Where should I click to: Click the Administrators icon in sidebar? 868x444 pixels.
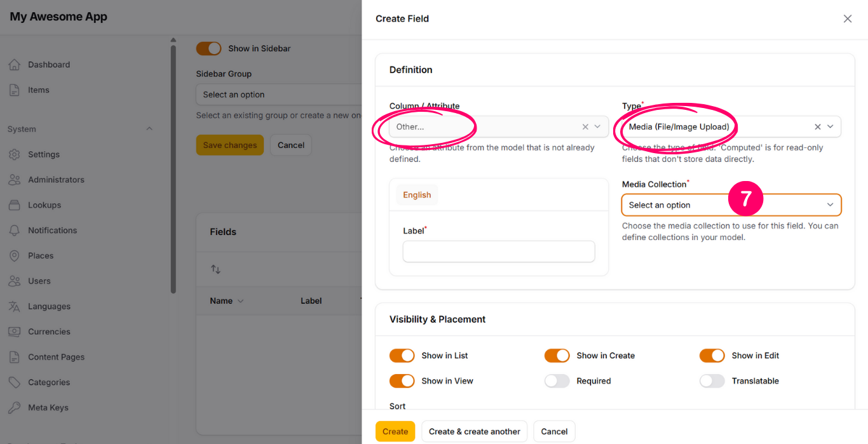(x=14, y=180)
